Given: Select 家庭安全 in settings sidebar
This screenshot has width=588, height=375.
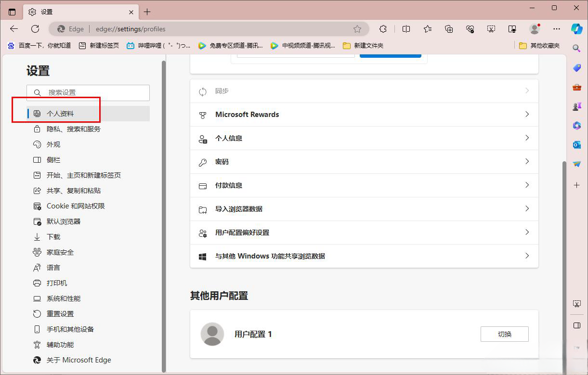Looking at the screenshot, I should pyautogui.click(x=88, y=252).
